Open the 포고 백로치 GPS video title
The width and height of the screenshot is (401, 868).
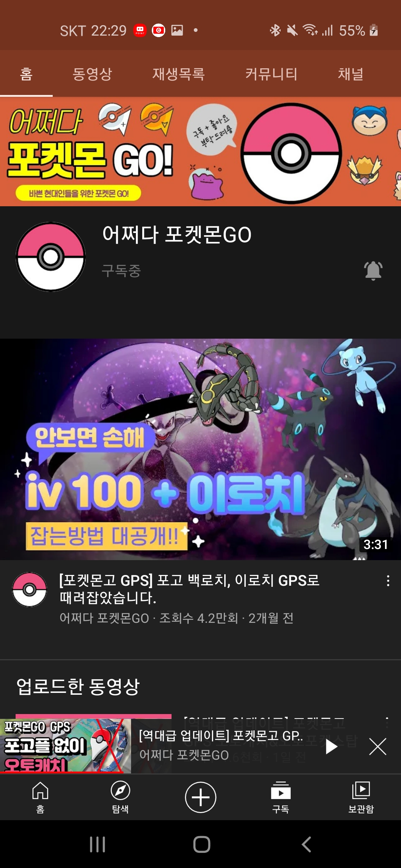pyautogui.click(x=189, y=589)
